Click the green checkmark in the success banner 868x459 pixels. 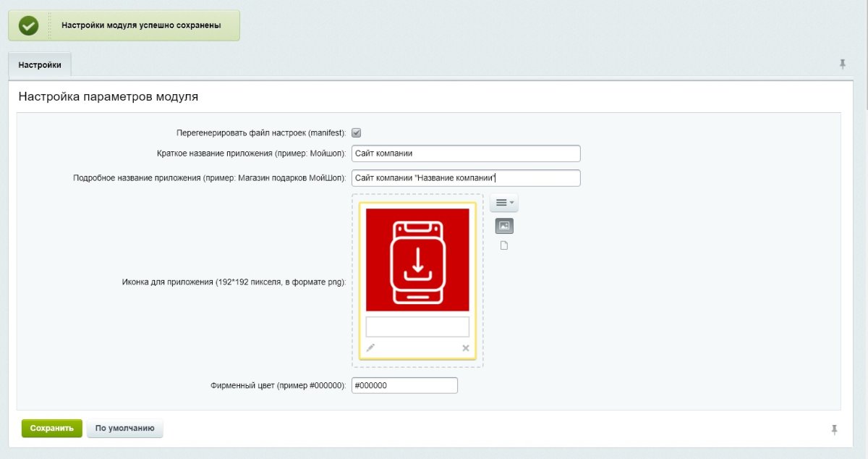coord(27,25)
